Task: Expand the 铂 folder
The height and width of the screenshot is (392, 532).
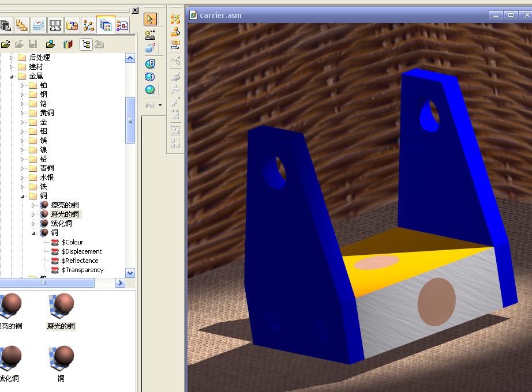Action: click(x=22, y=85)
